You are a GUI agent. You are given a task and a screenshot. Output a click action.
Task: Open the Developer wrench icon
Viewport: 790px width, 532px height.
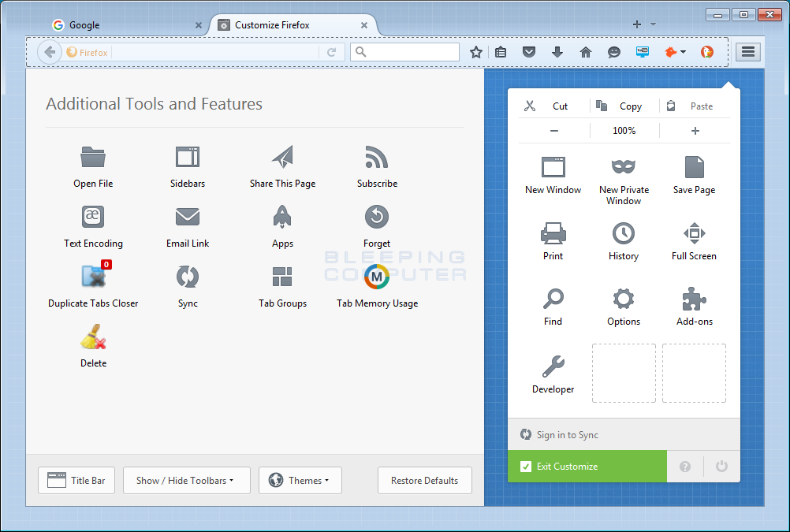[x=553, y=366]
